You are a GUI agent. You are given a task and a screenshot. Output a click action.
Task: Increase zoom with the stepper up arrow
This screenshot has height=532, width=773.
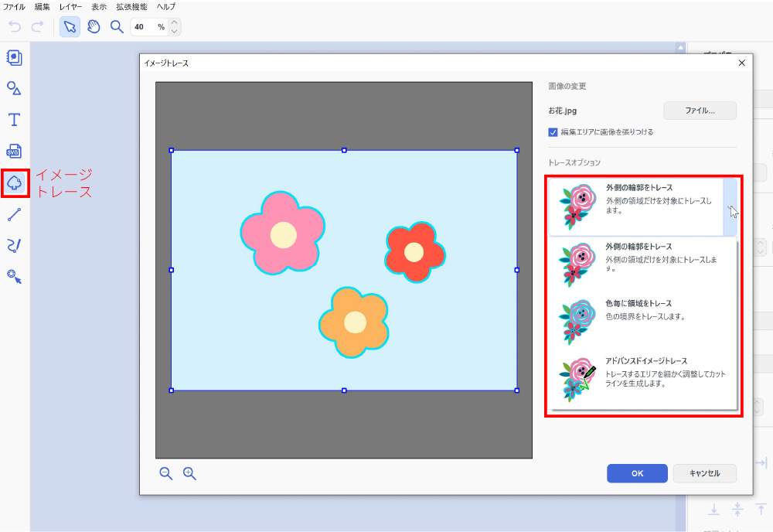(175, 22)
